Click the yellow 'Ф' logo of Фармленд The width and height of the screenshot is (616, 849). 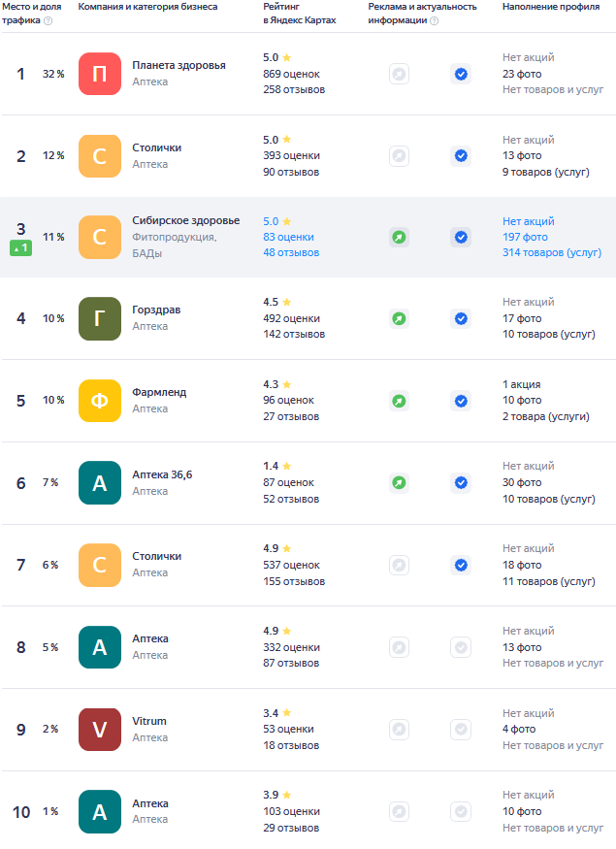100,401
